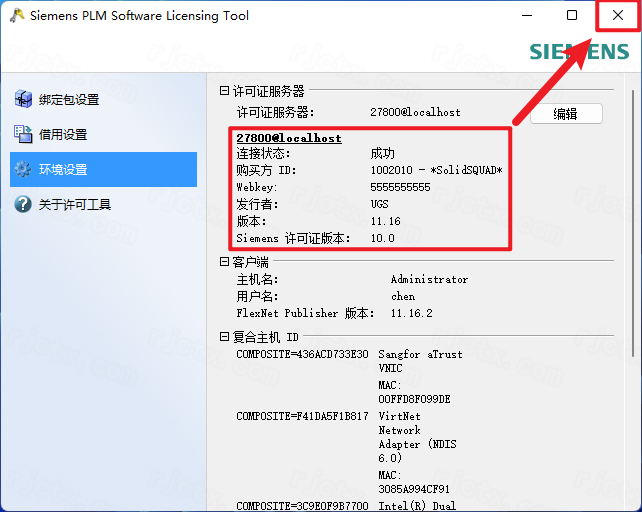Open the 绑定包设置 page label

(x=69, y=99)
